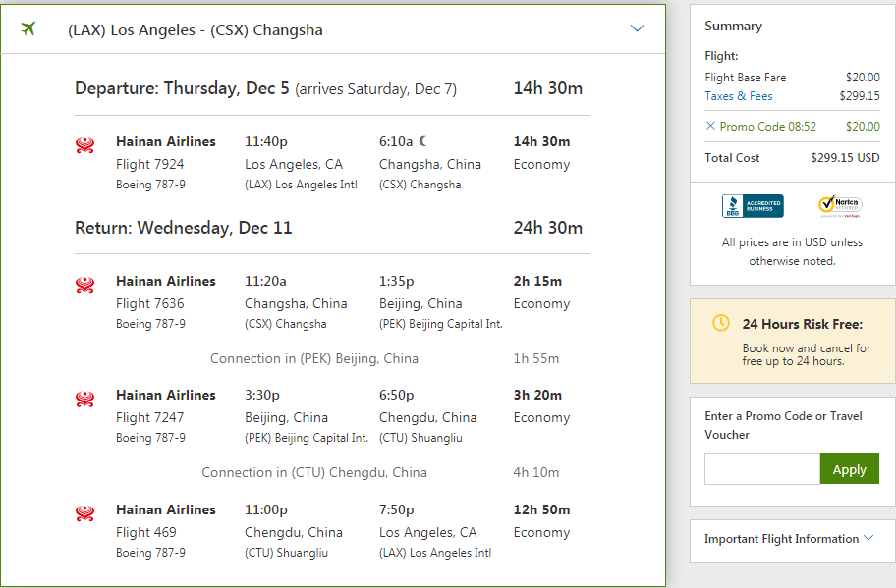Click the Taxes & Fees $299.15 amount
This screenshot has height=588, width=896.
click(x=859, y=96)
